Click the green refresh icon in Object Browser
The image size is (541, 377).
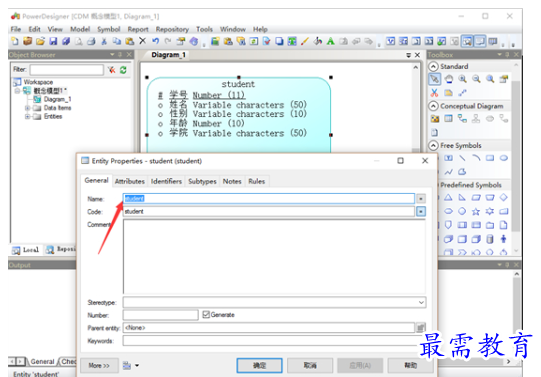[123, 70]
